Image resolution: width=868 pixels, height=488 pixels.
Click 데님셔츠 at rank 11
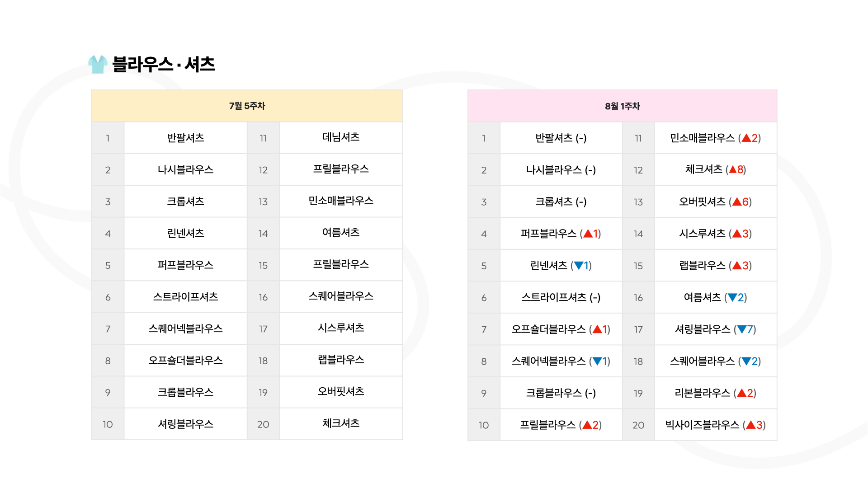341,137
